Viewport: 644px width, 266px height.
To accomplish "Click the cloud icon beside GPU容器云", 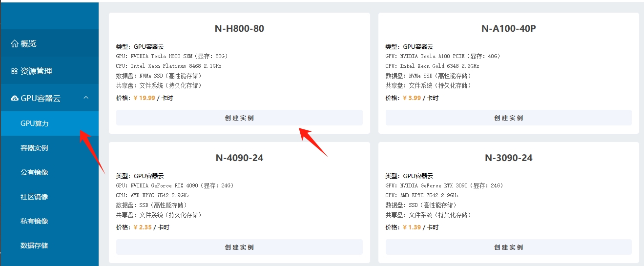I will 15,98.
